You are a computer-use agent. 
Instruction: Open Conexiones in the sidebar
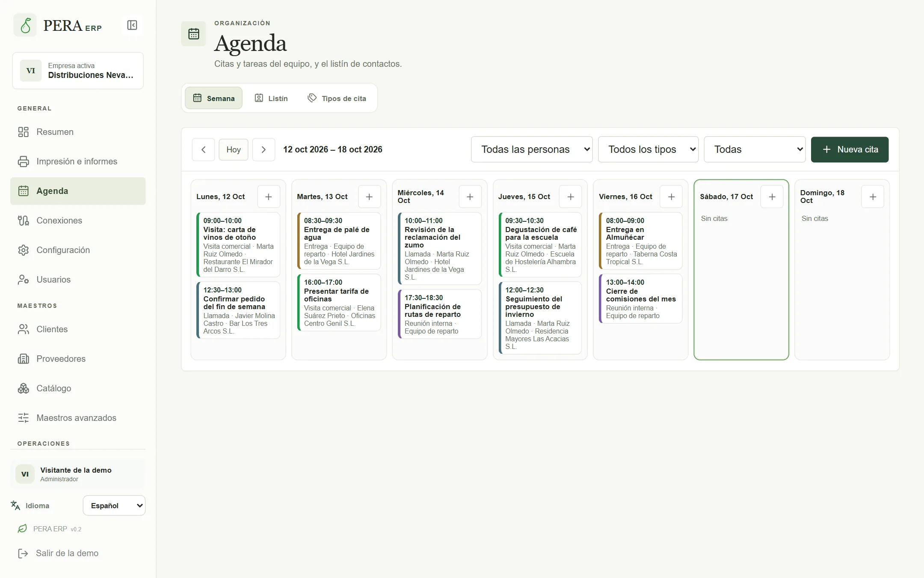click(x=78, y=220)
